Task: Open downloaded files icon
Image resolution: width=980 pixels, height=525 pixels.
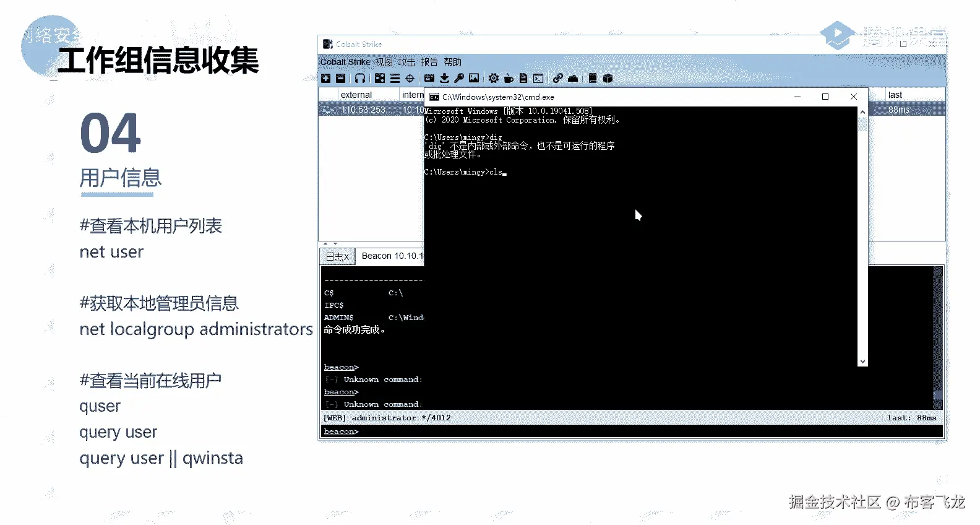Action: pyautogui.click(x=444, y=78)
